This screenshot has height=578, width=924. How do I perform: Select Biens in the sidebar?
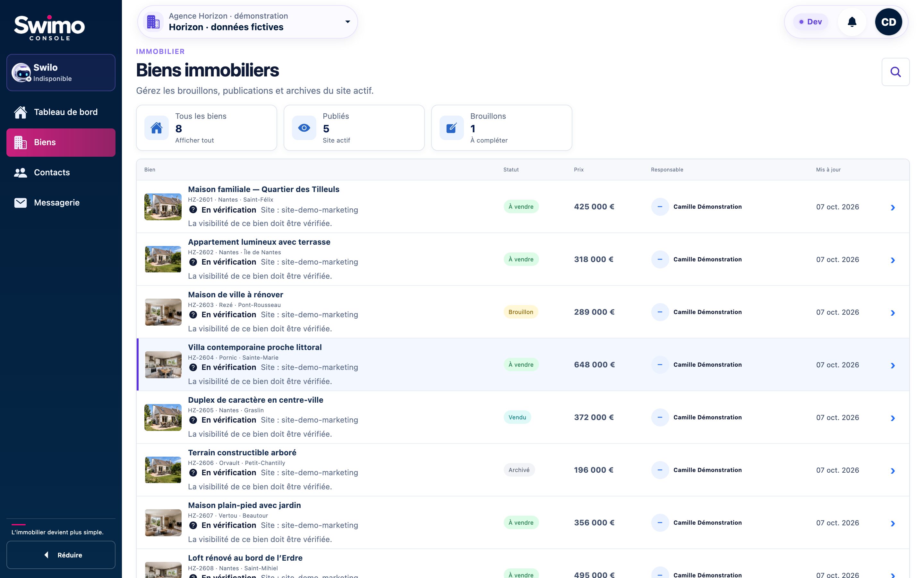[x=61, y=142]
